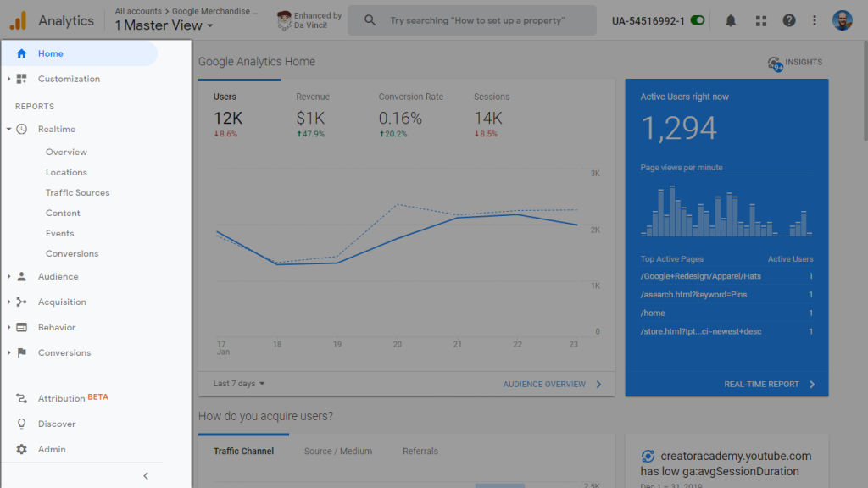Image resolution: width=868 pixels, height=488 pixels.
Task: Open the Audience Overview link
Action: point(552,384)
